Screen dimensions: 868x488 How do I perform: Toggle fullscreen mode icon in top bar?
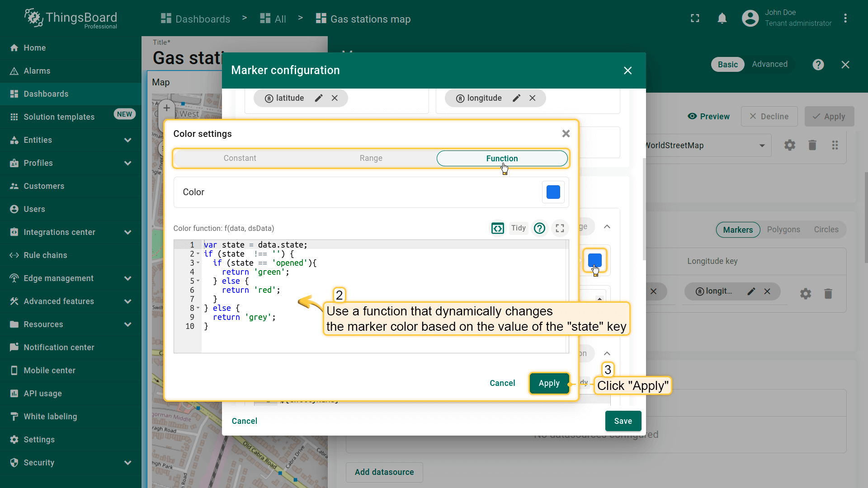tap(695, 19)
